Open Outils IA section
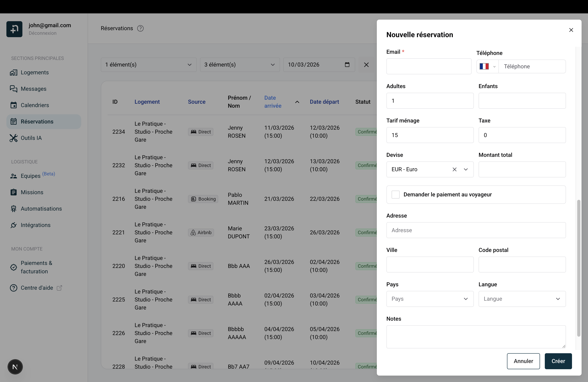 (44, 138)
